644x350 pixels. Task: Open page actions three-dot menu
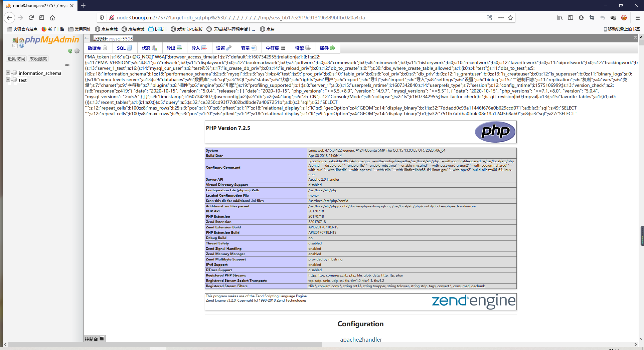coord(501,18)
